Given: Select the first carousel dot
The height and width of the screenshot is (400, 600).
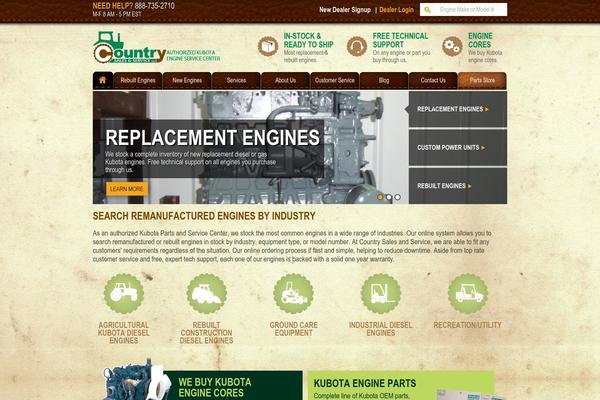Looking at the screenshot, I should coord(380,197).
